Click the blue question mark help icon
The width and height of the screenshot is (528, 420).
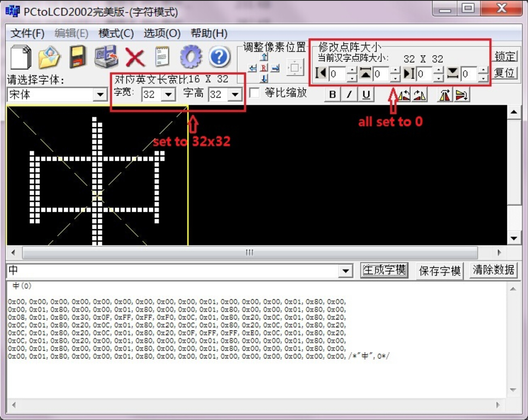click(219, 57)
